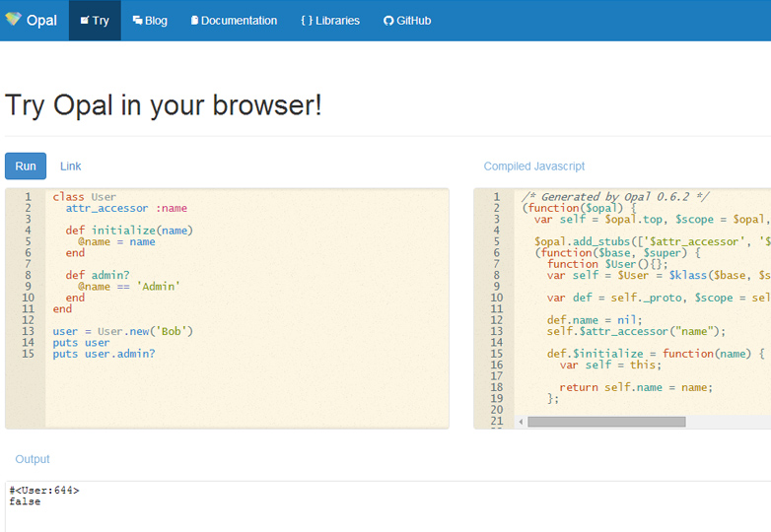Click 'def.name = nil;' in compiled code
771x532 pixels.
point(595,320)
